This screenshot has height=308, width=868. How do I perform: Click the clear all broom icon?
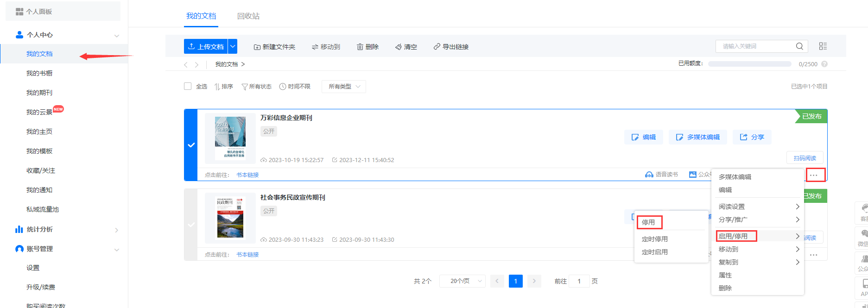(x=398, y=47)
